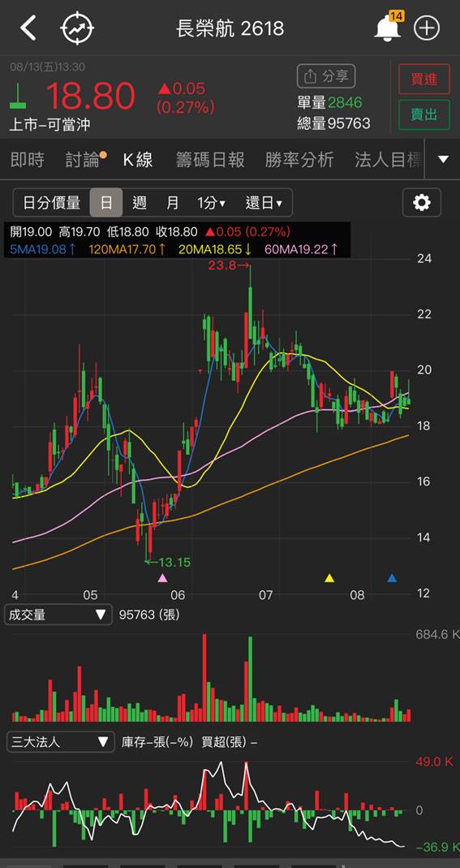Tap the 95763 (張) volume reading
Image resolution: width=460 pixels, height=868 pixels.
point(149,615)
